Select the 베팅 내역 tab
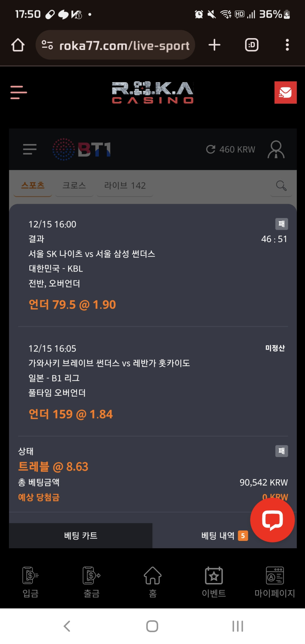The image size is (305, 644). (x=218, y=536)
